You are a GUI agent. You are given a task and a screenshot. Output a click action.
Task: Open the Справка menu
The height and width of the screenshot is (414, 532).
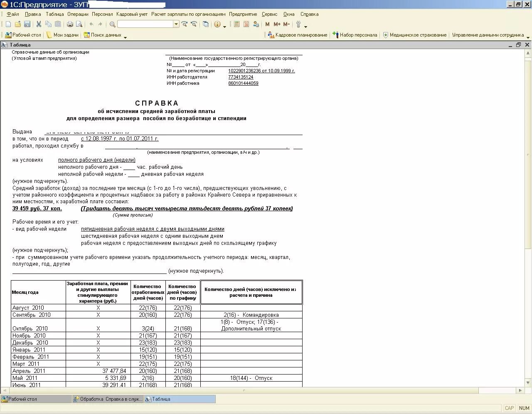[x=309, y=14]
